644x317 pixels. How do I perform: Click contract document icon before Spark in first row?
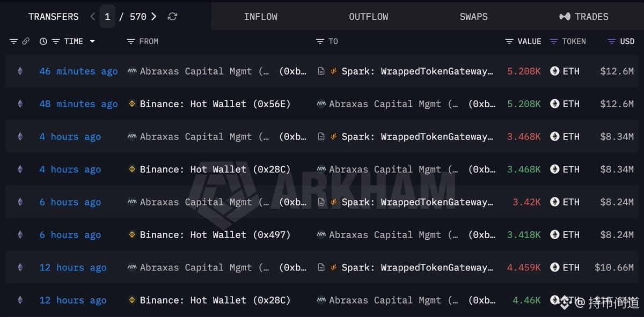321,71
